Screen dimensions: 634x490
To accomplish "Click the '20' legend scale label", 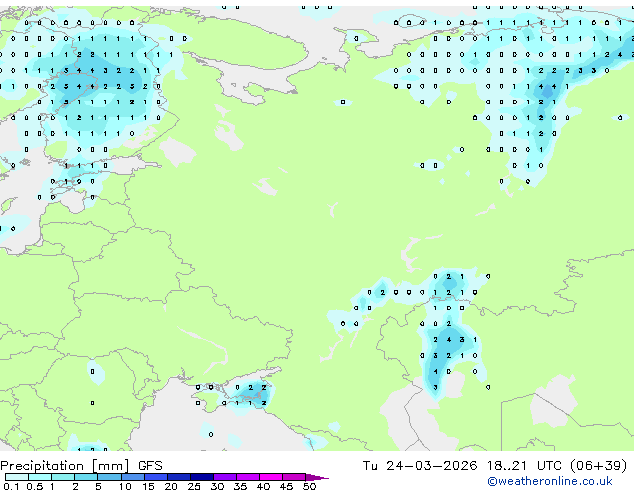I will [171, 486].
